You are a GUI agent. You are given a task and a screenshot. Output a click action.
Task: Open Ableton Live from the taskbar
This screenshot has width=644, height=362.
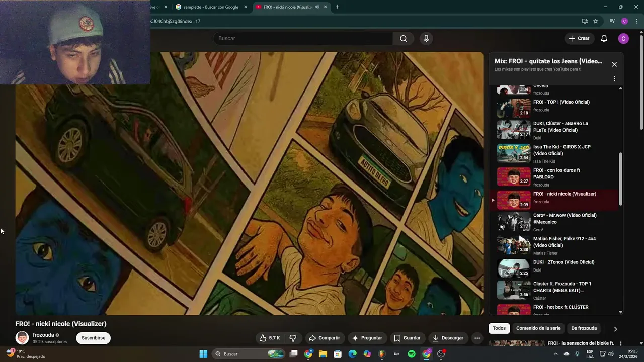tap(396, 354)
